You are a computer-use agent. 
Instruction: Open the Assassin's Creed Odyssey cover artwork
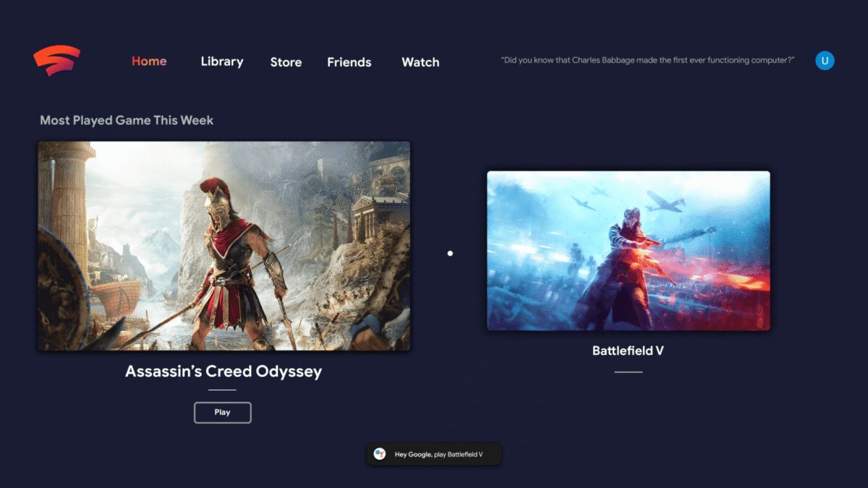pyautogui.click(x=224, y=246)
